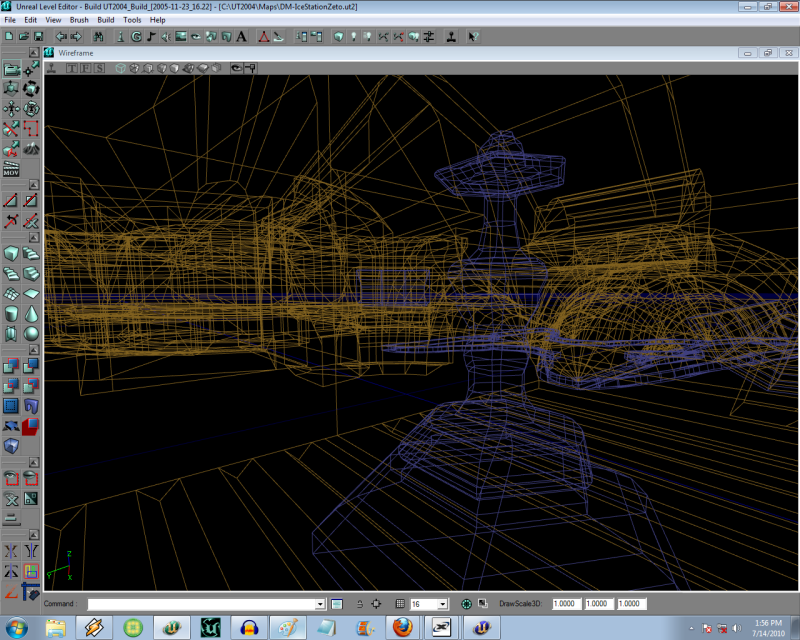Select the Camera Movement mode tool
Viewport: 800px width, 640px height.
point(11,69)
